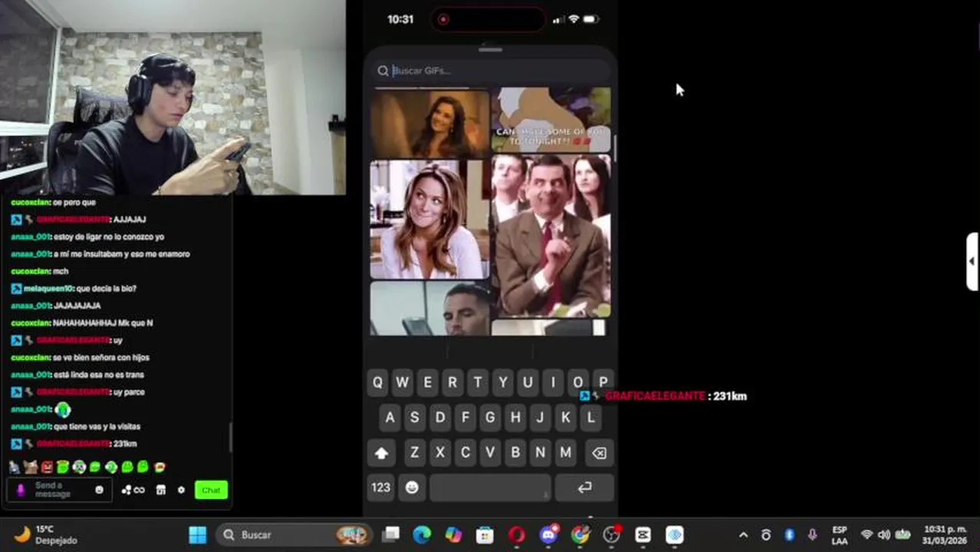The height and width of the screenshot is (552, 980).
Task: Click chat message 'so ve bien señora con hijos'
Action: pyautogui.click(x=100, y=357)
